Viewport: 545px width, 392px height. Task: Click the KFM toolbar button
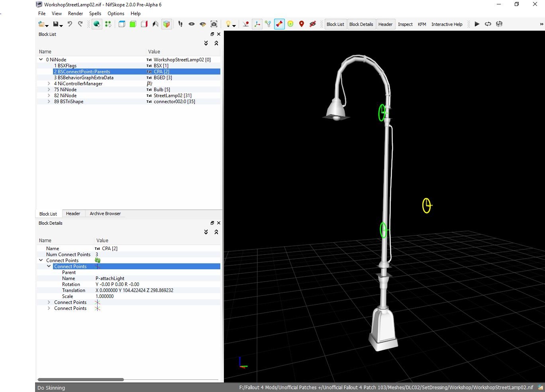[x=422, y=24]
